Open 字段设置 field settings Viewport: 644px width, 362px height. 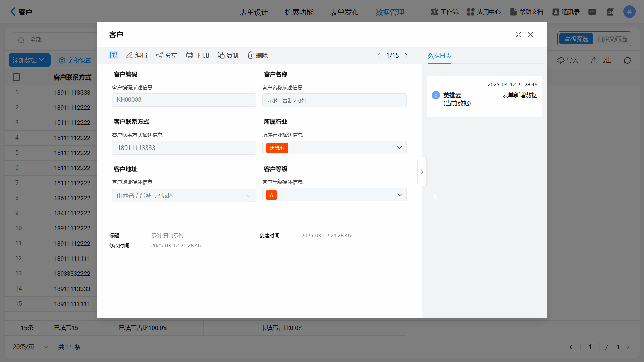pos(75,60)
